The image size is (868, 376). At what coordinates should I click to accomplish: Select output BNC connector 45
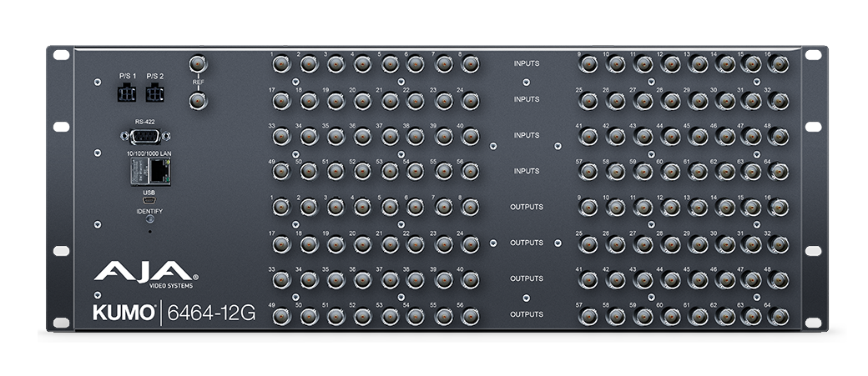[x=697, y=280]
